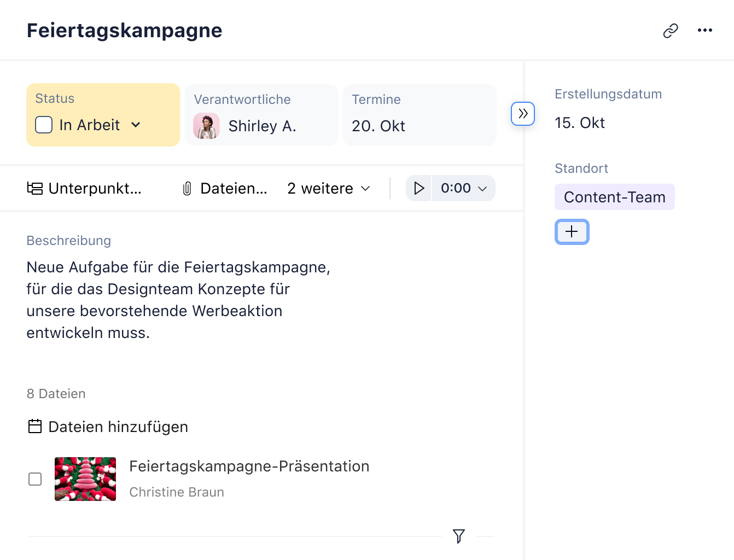Viewport: 734px width, 560px height.
Task: Open the Dateien... tab
Action: (225, 189)
